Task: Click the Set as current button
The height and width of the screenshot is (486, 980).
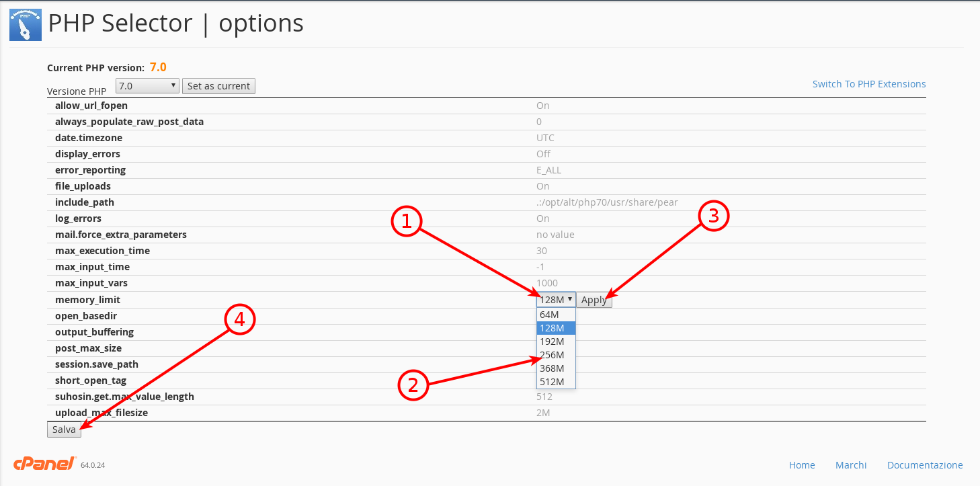Action: tap(218, 86)
